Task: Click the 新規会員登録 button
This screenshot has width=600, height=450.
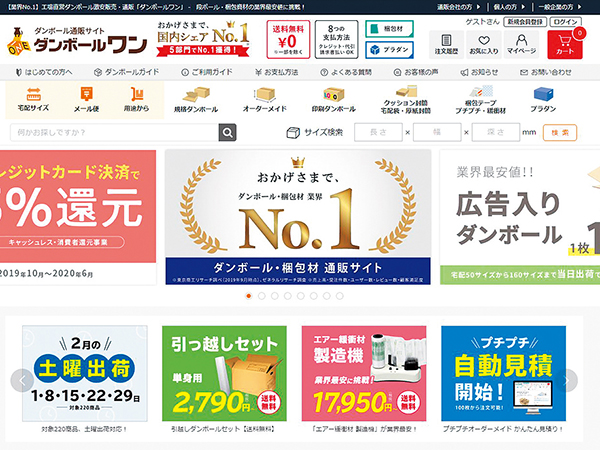Action: pyautogui.click(x=525, y=22)
